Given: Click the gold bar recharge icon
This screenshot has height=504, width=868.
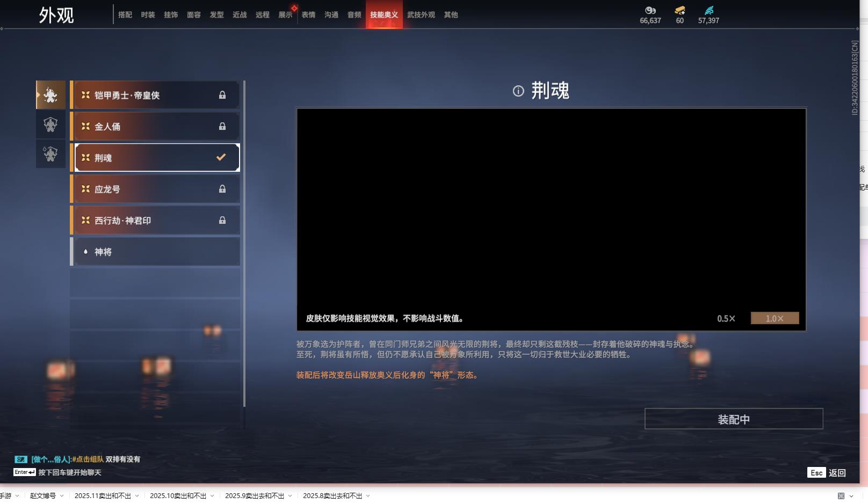Looking at the screenshot, I should coord(680,10).
